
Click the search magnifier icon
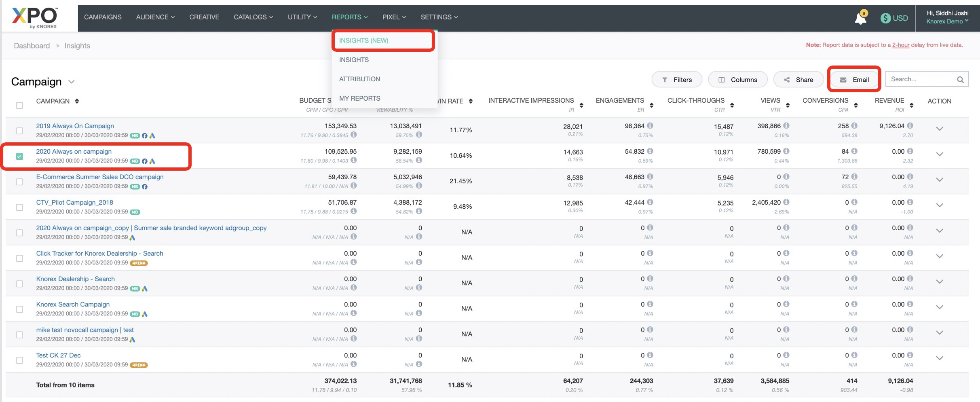pyautogui.click(x=960, y=80)
